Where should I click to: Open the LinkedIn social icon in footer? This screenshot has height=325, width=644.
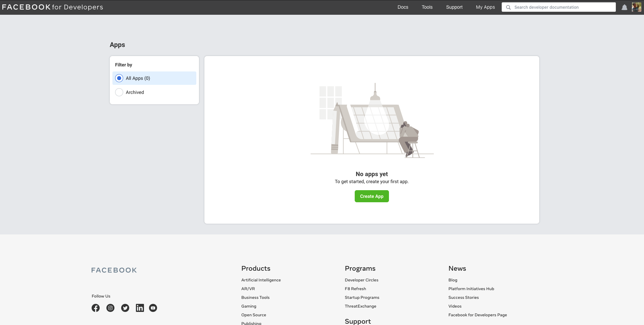pyautogui.click(x=140, y=308)
